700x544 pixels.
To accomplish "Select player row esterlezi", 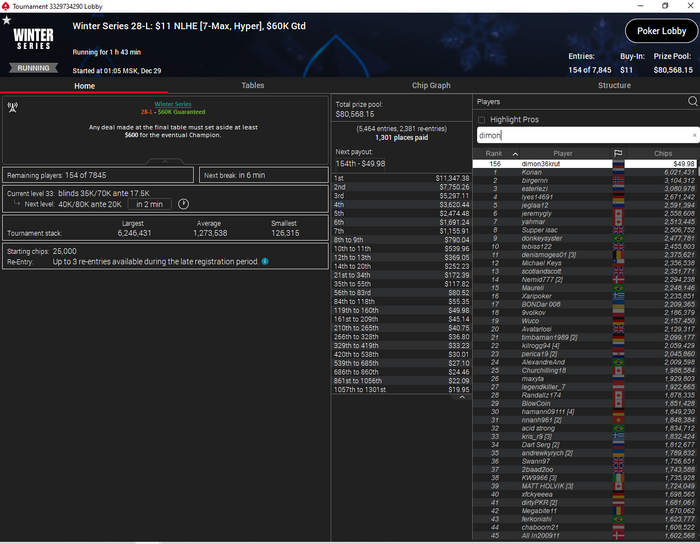I will tap(584, 189).
